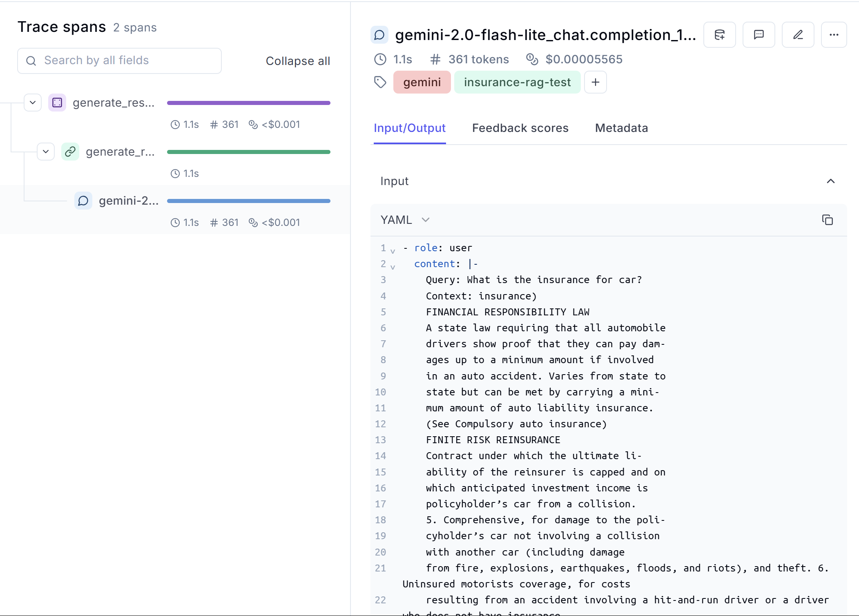Open the comments icon button
859x616 pixels.
click(759, 35)
